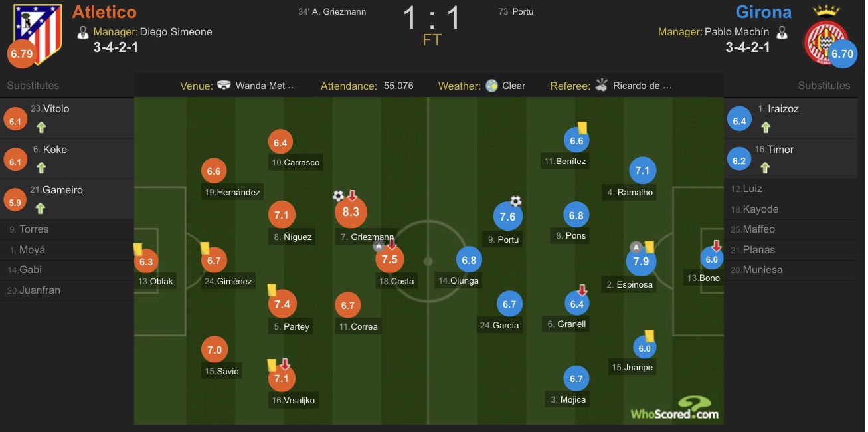Click Griezmann's 8.3 rating circle
Viewport: 868px width, 432px height.
pos(351,212)
